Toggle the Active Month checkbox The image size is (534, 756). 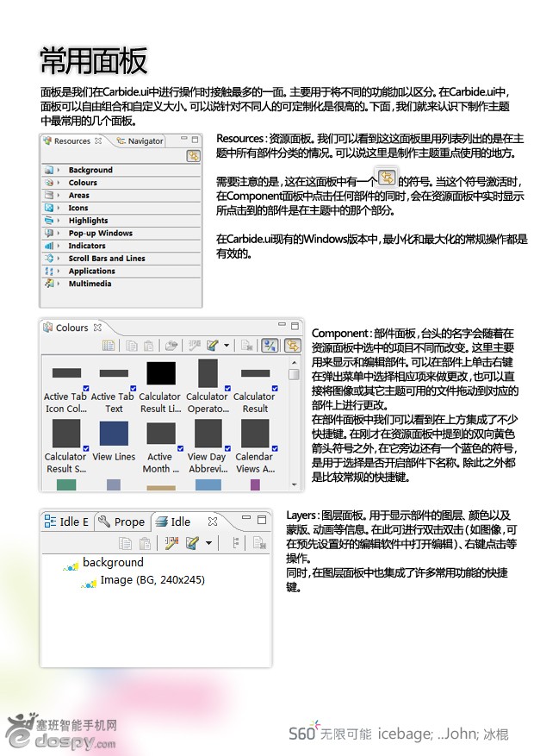point(181,448)
